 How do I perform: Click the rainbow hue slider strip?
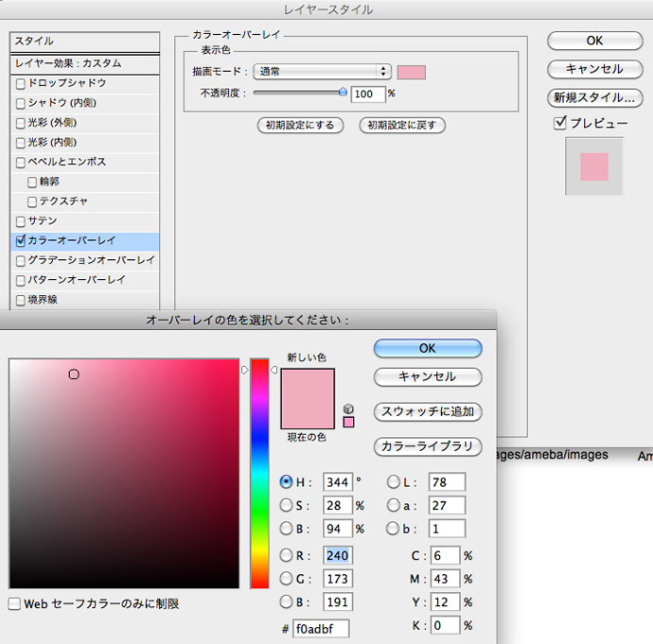[x=259, y=473]
